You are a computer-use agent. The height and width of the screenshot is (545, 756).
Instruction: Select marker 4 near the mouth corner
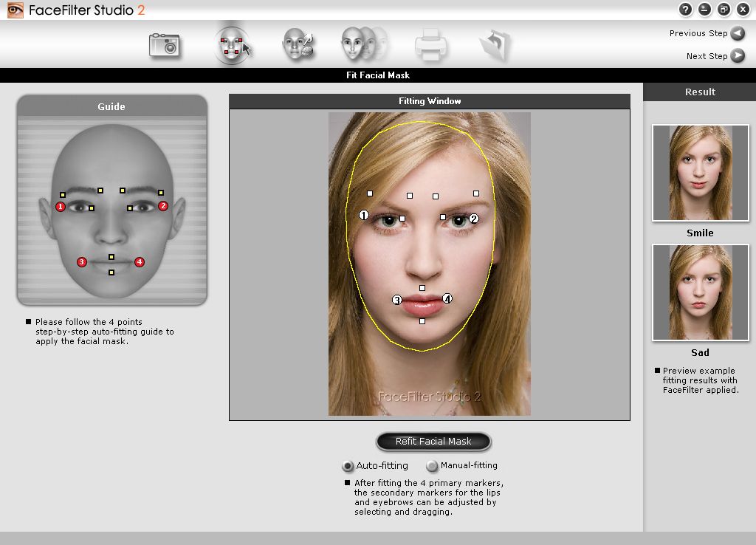pyautogui.click(x=446, y=298)
